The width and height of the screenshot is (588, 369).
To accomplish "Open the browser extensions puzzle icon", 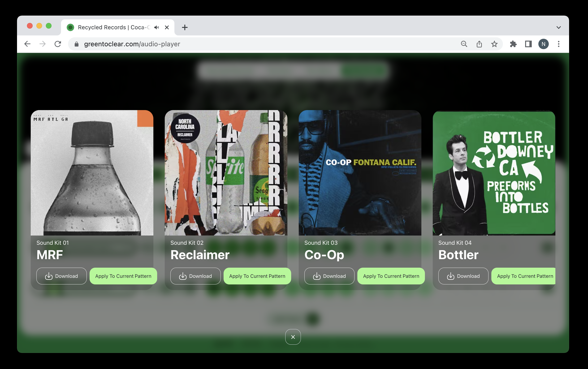I will pos(513,44).
